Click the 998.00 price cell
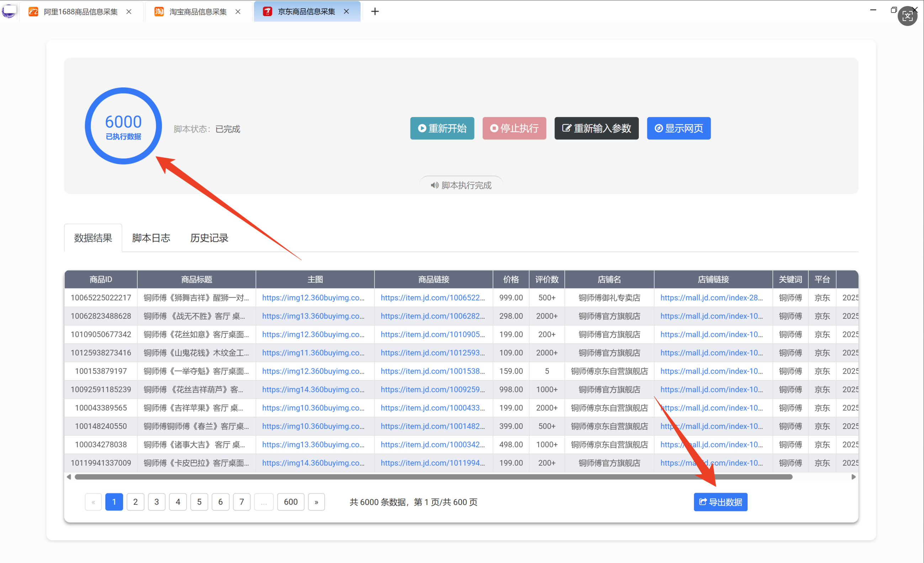 click(x=511, y=390)
